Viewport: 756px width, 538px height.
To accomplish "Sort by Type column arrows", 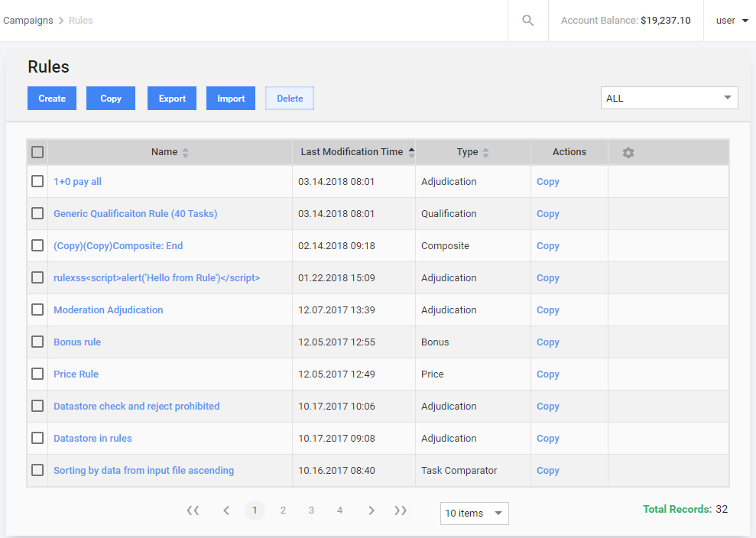I will (485, 153).
